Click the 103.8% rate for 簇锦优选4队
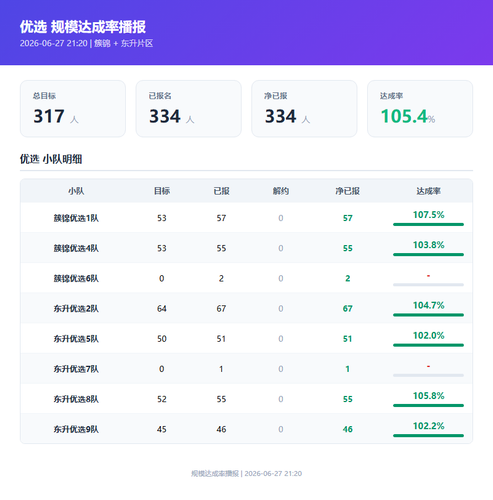This screenshot has width=493, height=500. pos(428,245)
